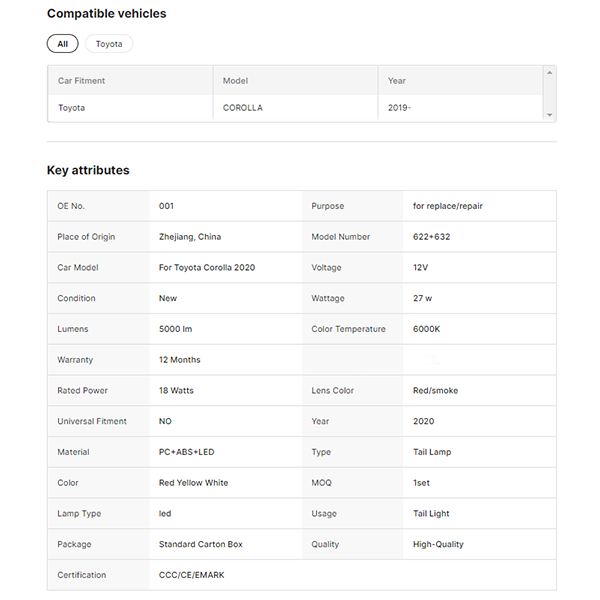This screenshot has width=600, height=600.
Task: Select the Toyota cell in fitment row
Action: point(72,108)
